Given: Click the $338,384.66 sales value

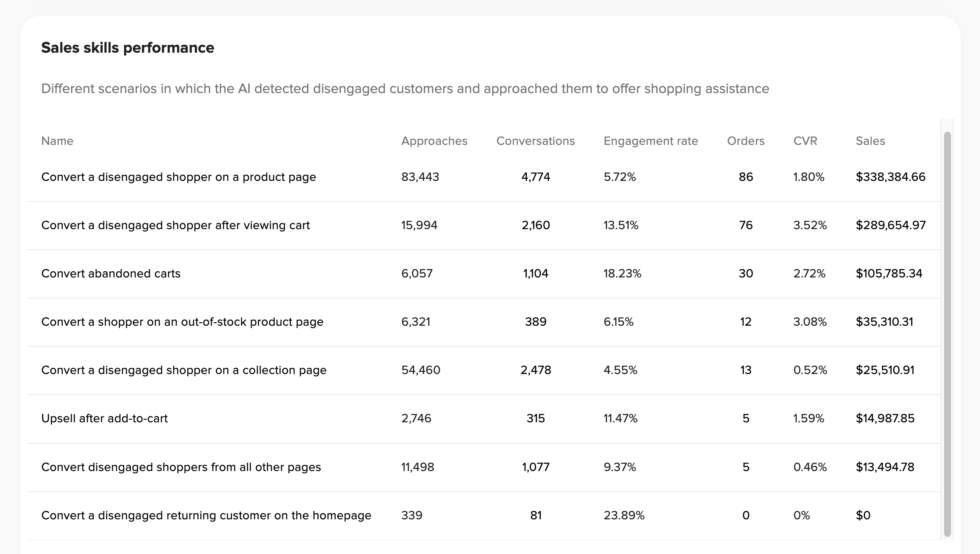Looking at the screenshot, I should tap(890, 177).
